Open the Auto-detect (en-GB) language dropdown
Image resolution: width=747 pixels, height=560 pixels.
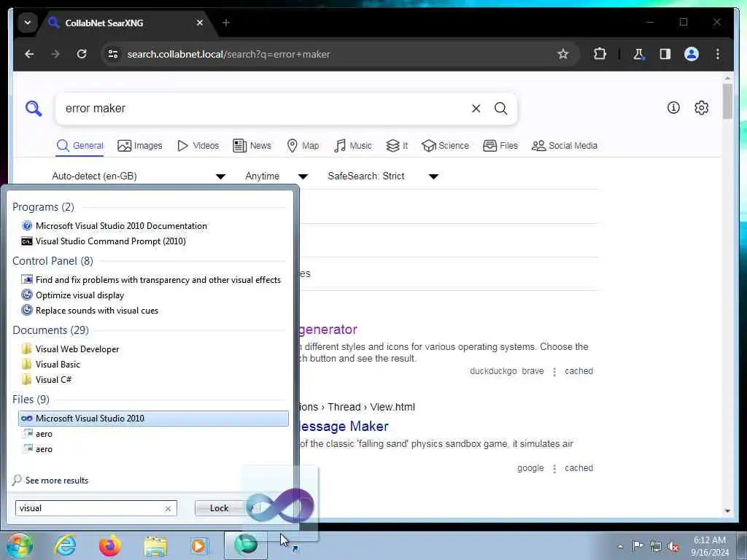[139, 176]
